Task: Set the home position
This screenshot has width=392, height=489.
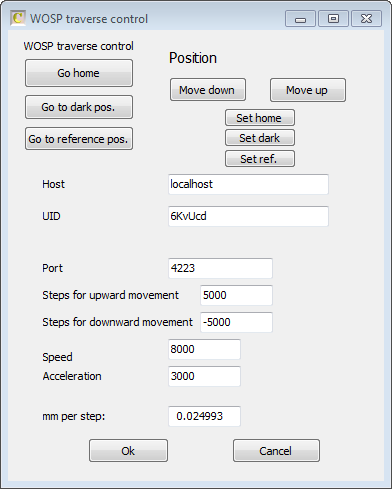Action: 260,118
